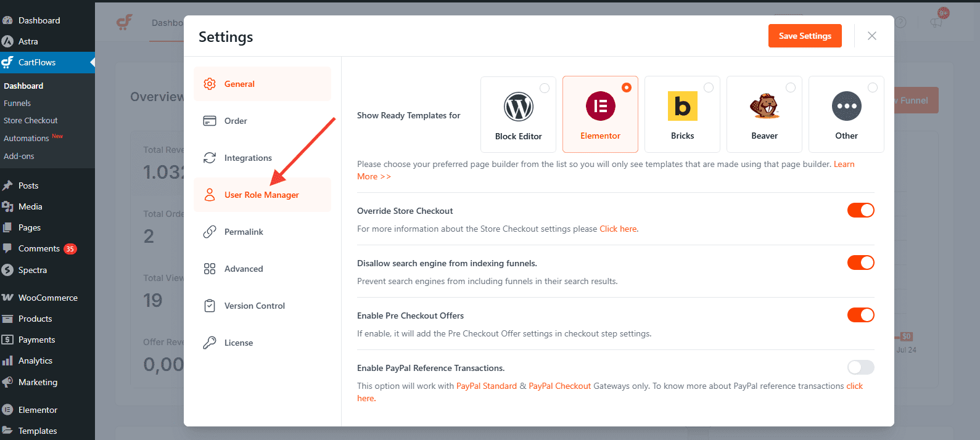Click the Marketing megaphone icon
980x440 pixels.
pyautogui.click(x=7, y=382)
